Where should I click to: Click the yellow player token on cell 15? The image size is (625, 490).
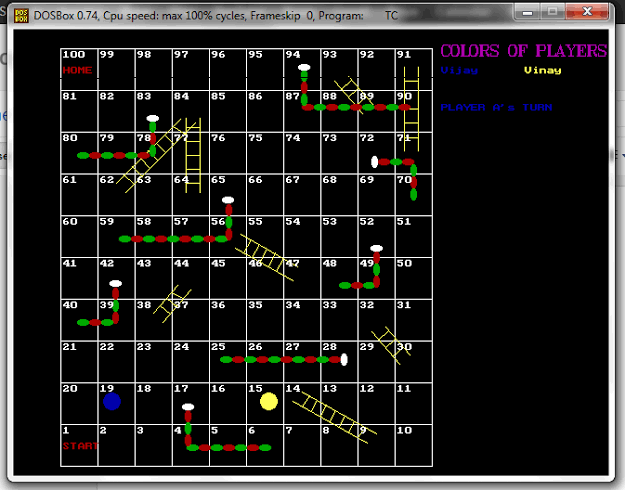click(x=268, y=401)
